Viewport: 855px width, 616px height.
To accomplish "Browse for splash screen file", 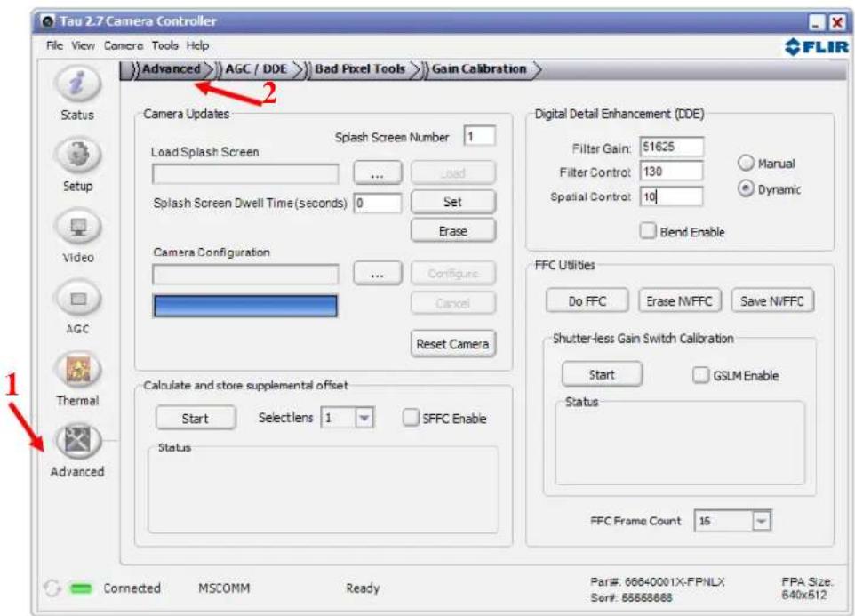I will point(378,173).
